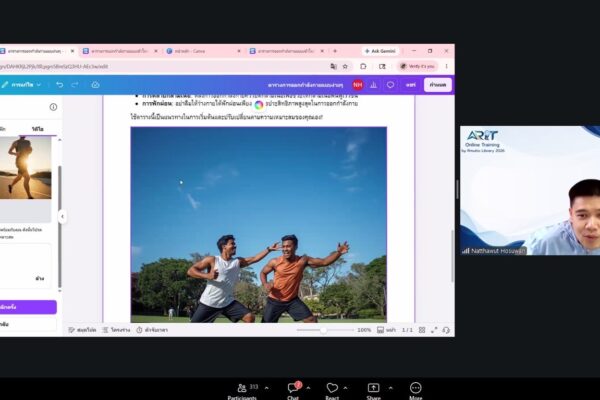Open Chrome three-dot menu

pyautogui.click(x=447, y=66)
